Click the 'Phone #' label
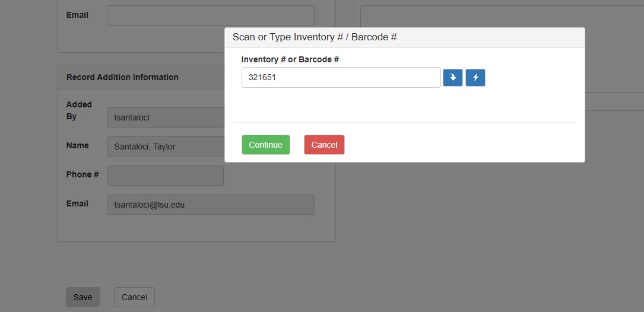 83,174
